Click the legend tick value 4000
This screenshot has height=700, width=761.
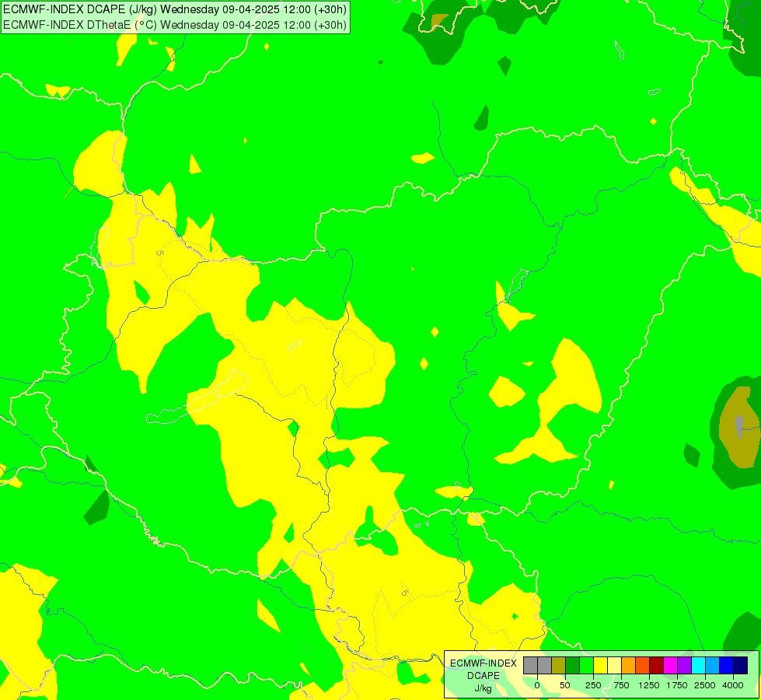[x=733, y=685]
